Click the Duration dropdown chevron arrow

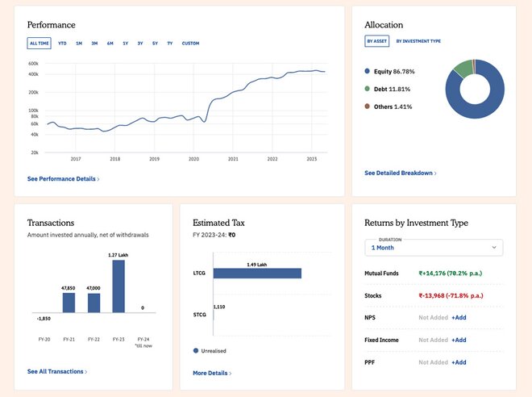(x=493, y=248)
